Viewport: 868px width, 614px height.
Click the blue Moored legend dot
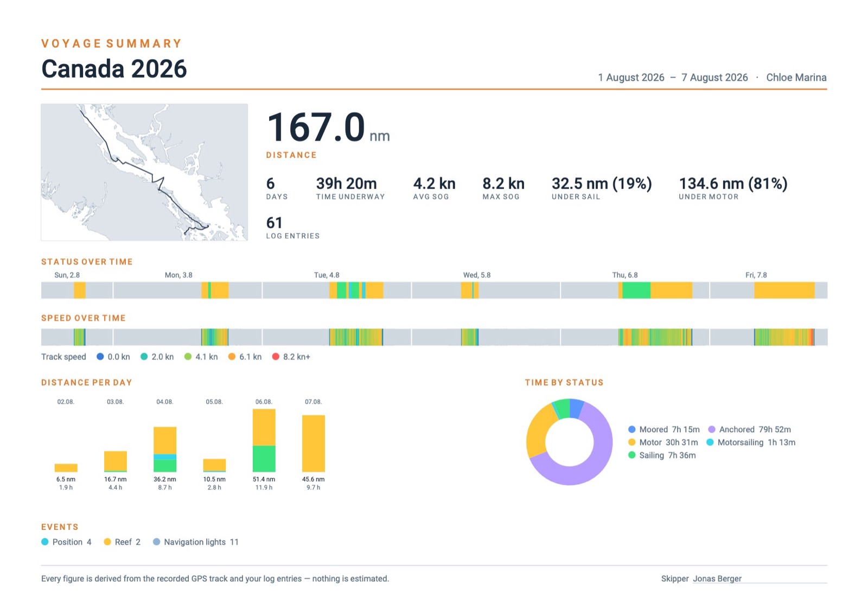click(632, 429)
